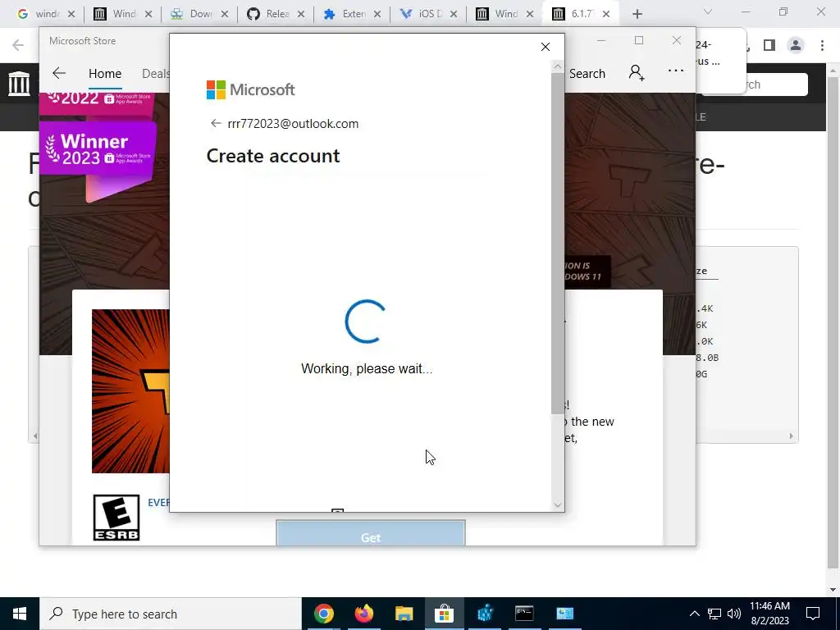Open Chrome from the taskbar
The width and height of the screenshot is (840, 630).
pos(323,614)
